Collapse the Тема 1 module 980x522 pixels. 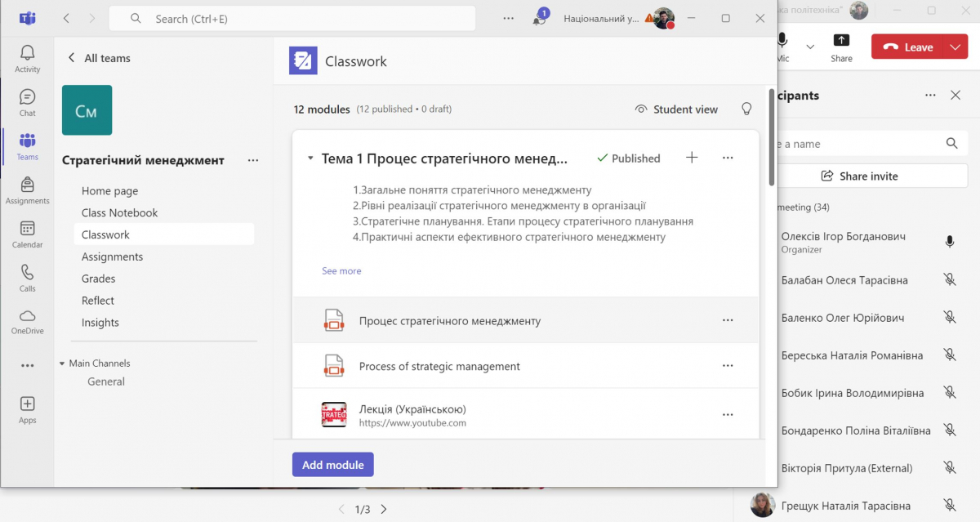coord(310,158)
